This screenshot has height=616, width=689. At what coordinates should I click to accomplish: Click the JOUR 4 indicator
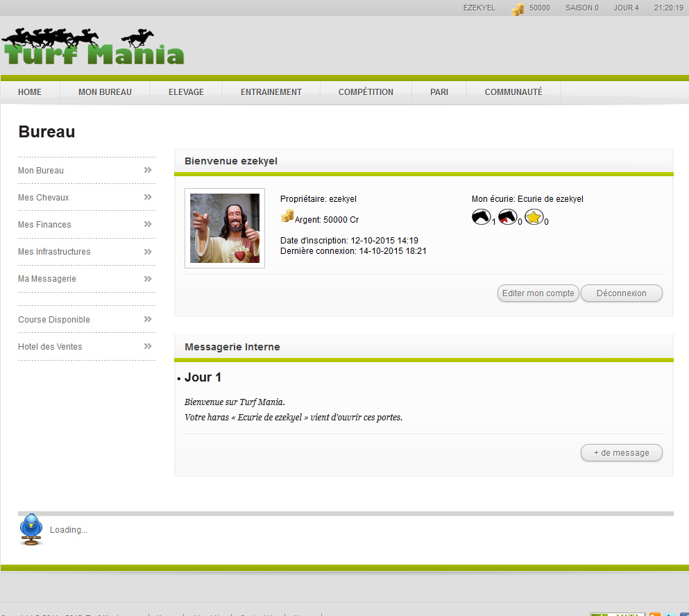click(626, 8)
